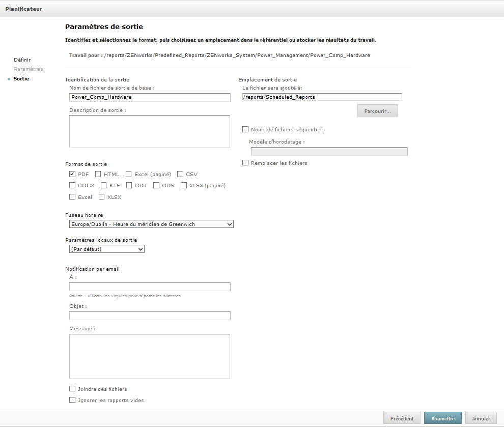Uncheck the PDF output format
Viewport: 504px width, 427px height.
click(x=72, y=174)
